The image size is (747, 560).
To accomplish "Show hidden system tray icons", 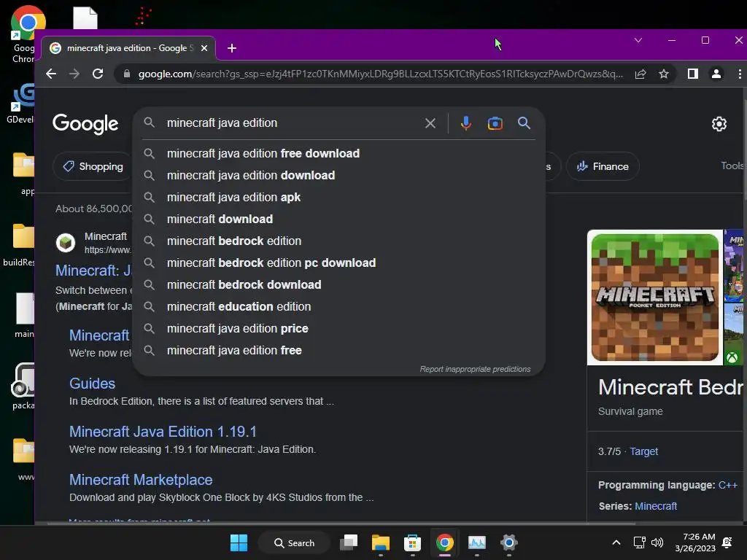I will tap(616, 542).
